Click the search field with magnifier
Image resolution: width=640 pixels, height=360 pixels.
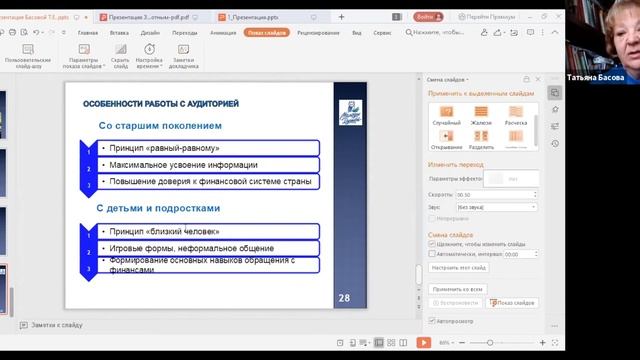[x=435, y=32]
